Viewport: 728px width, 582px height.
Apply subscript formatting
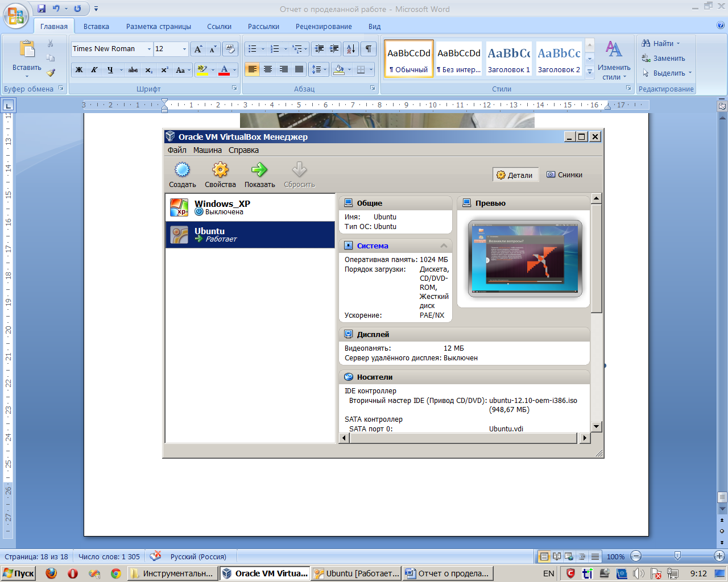tap(148, 70)
